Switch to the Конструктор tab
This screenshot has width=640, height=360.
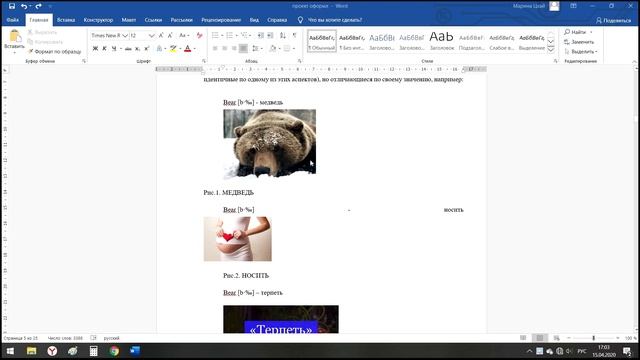click(x=98, y=20)
